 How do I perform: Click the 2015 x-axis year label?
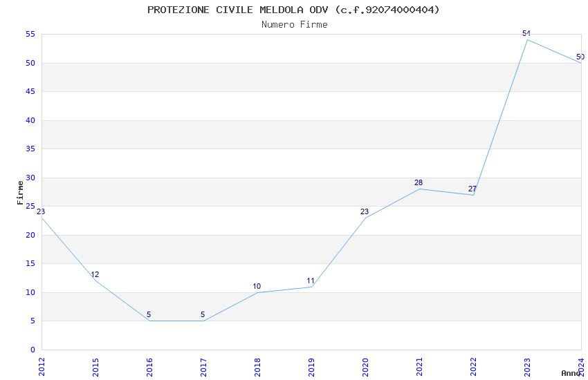(95, 365)
